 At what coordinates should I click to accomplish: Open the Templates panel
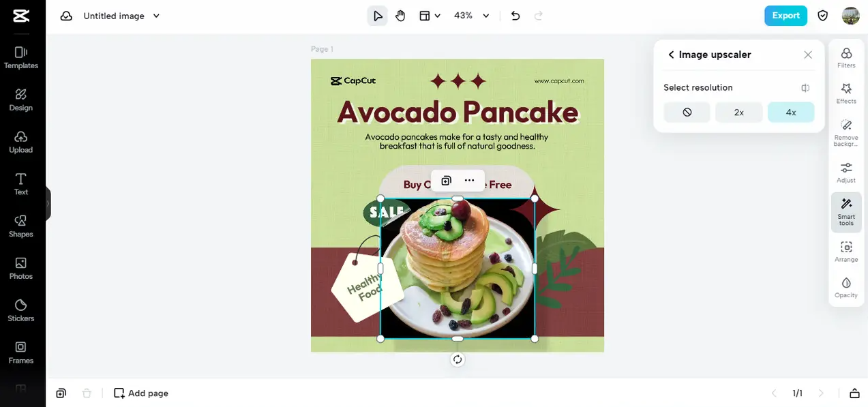coord(21,58)
